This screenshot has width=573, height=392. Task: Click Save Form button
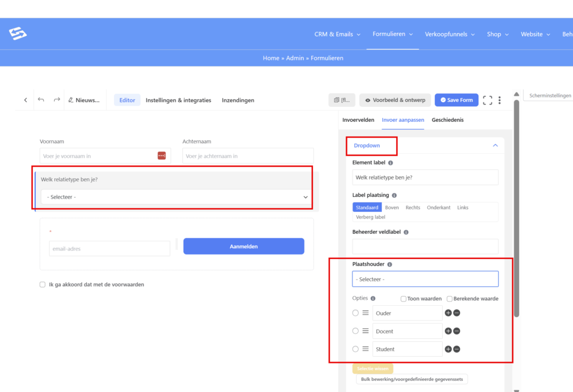[x=457, y=100]
